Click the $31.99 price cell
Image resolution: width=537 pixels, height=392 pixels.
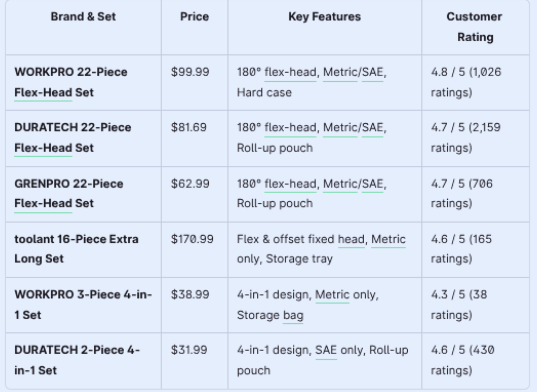189,350
